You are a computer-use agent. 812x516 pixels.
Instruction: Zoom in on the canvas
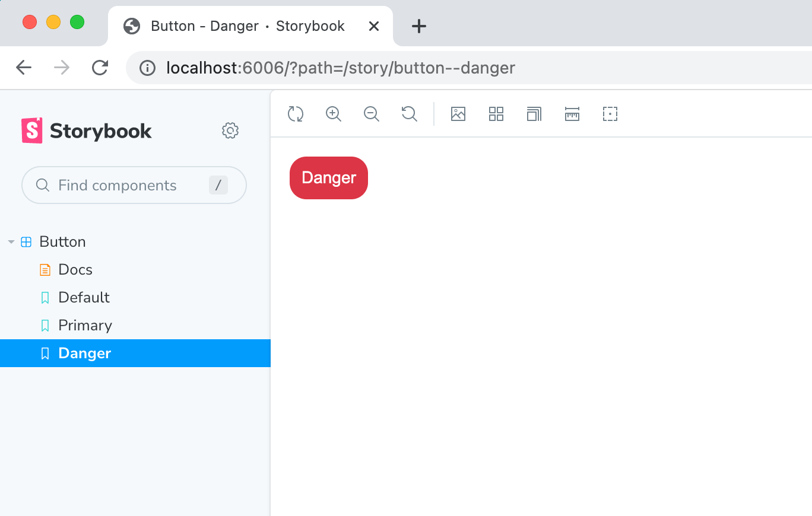(x=333, y=114)
